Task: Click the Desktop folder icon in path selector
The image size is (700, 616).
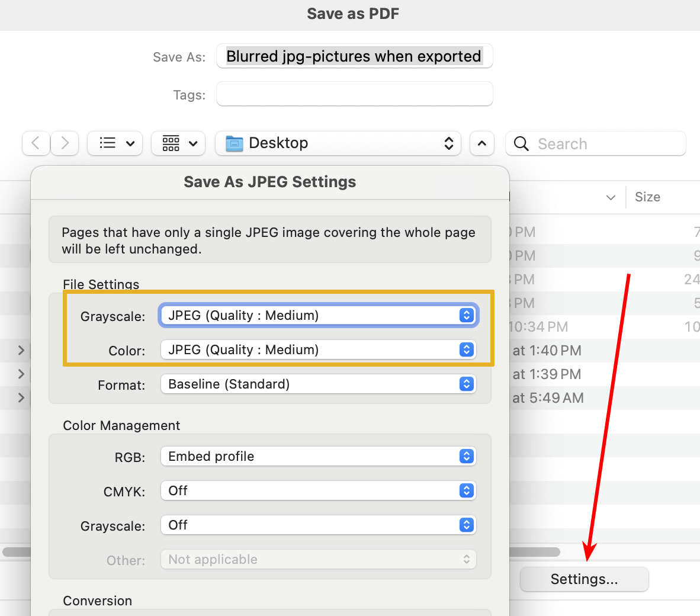Action: tap(235, 143)
